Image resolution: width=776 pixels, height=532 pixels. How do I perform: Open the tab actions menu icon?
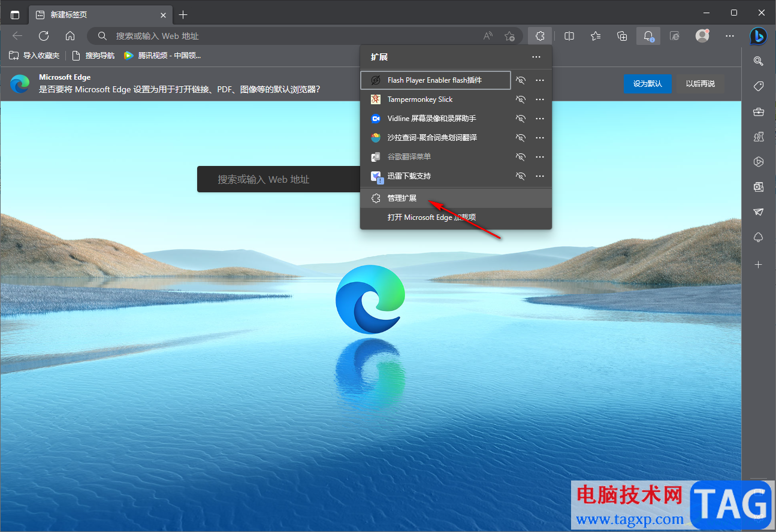pyautogui.click(x=15, y=14)
